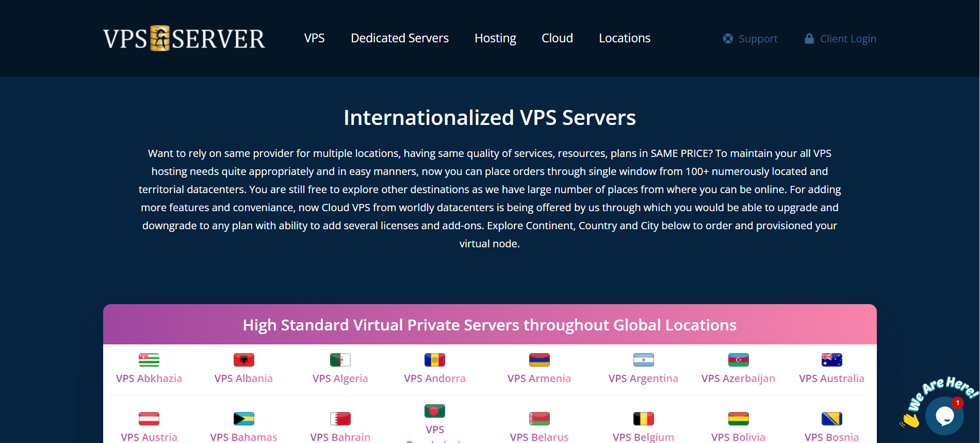Select the Australia flag icon
This screenshot has width=980, height=443.
[x=831, y=360]
